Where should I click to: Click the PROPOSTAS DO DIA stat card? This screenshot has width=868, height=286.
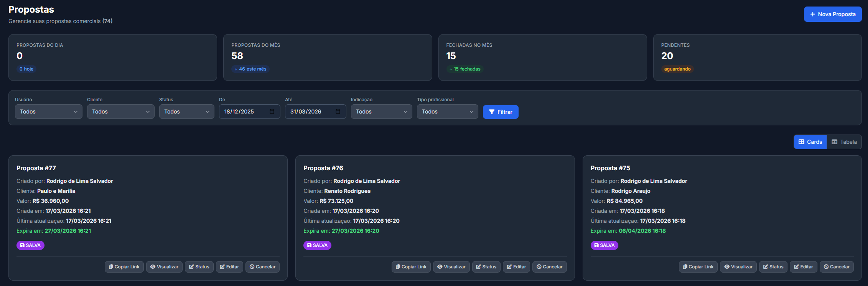tap(113, 58)
